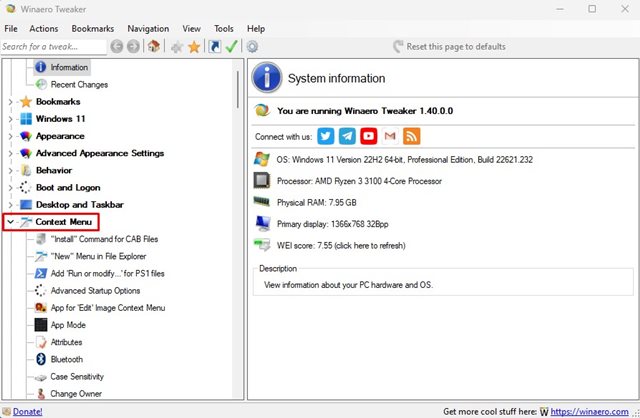Expand the Behavior tree node
This screenshot has height=418, width=640.
click(11, 170)
